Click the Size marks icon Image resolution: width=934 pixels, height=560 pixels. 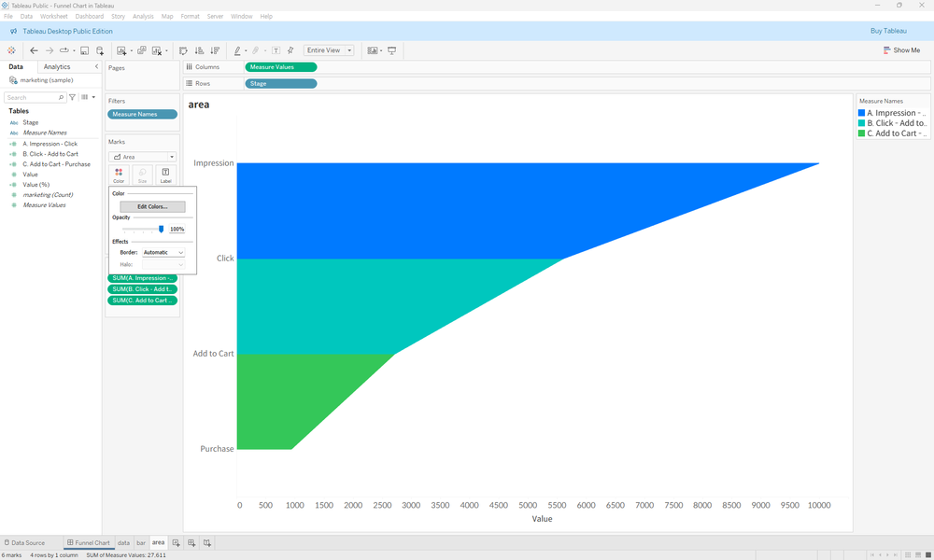pos(142,170)
